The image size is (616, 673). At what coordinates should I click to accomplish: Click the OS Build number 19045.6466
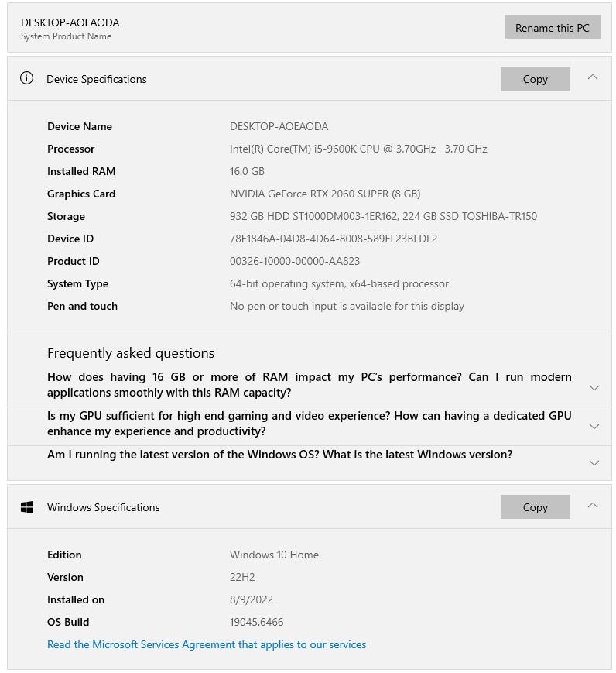point(256,622)
